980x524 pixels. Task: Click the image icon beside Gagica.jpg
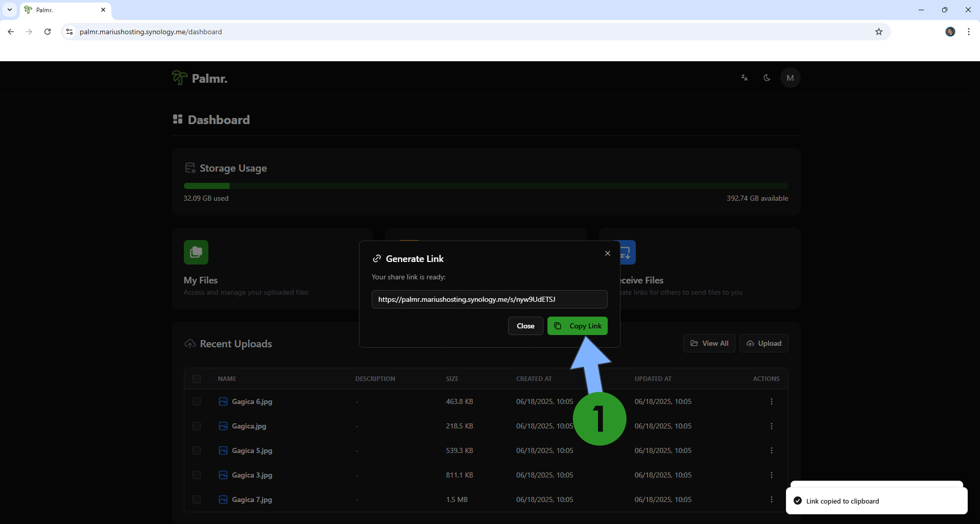[223, 426]
